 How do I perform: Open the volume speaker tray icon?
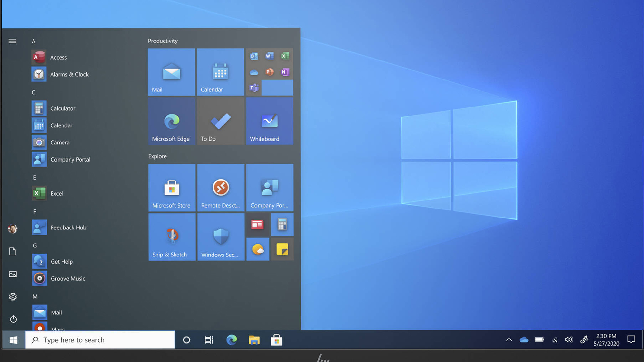569,339
